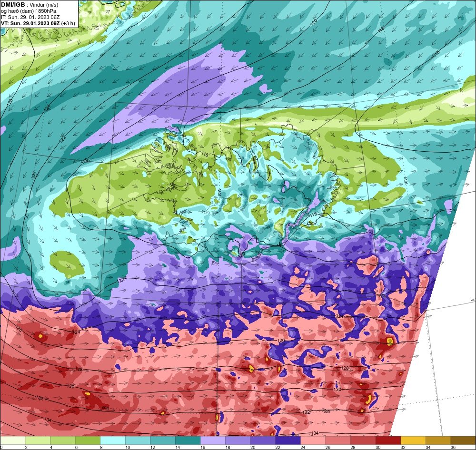
Task: Select the purple swatch between 20 and 22
Action: [263, 440]
